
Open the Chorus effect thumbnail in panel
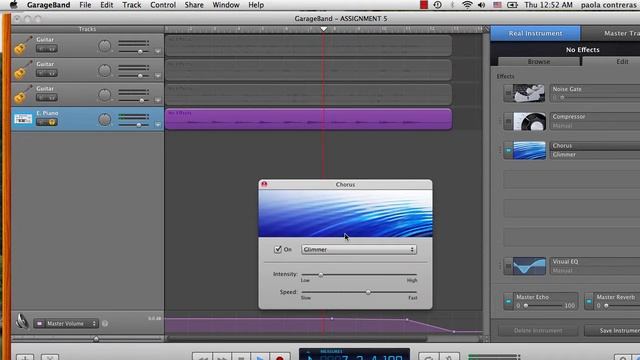click(x=529, y=150)
